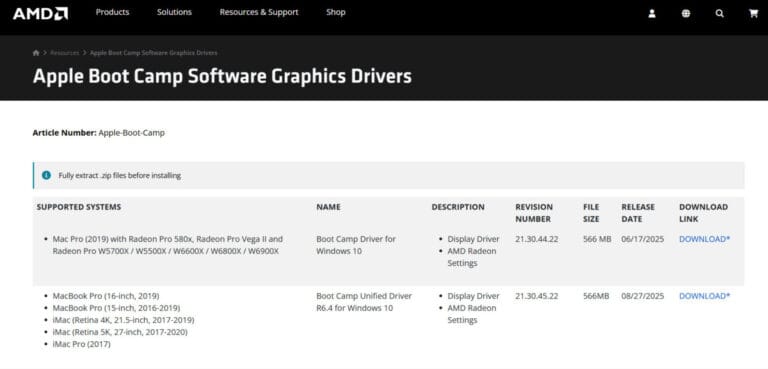Viewport: 768px width, 369px height.
Task: Click the info icon beside extract notice
Action: 47,175
